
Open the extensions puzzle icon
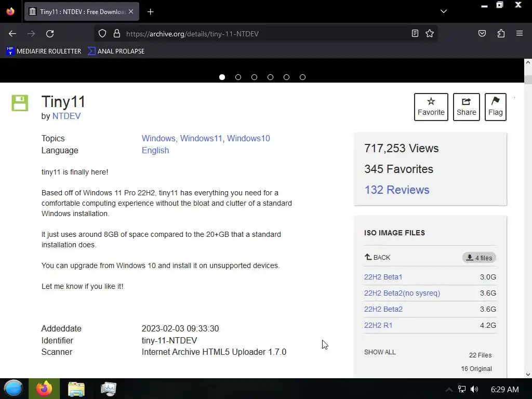501,33
